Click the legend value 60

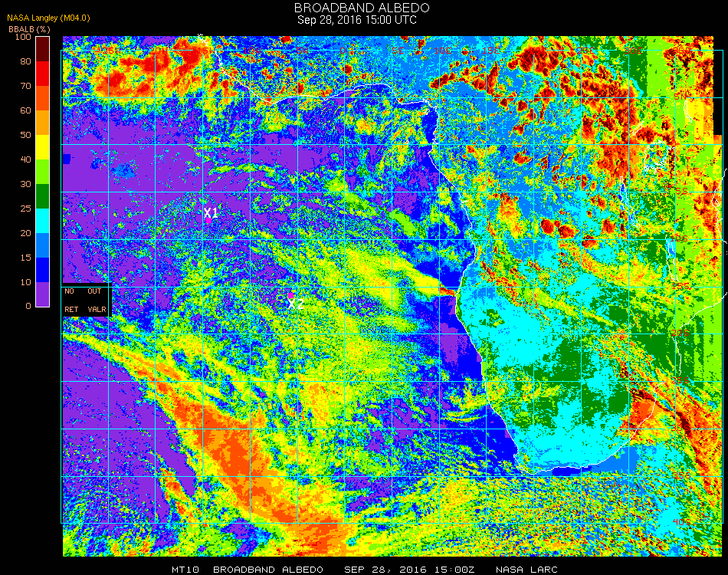tap(25, 110)
